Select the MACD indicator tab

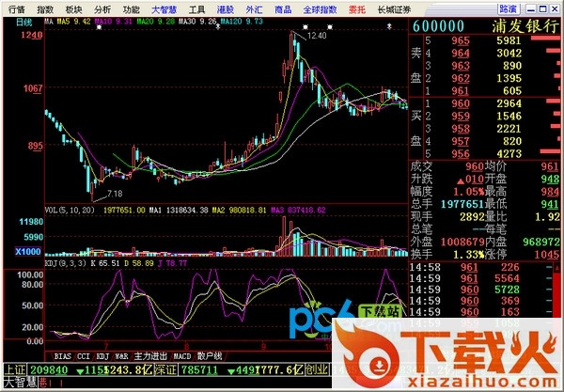[182, 356]
